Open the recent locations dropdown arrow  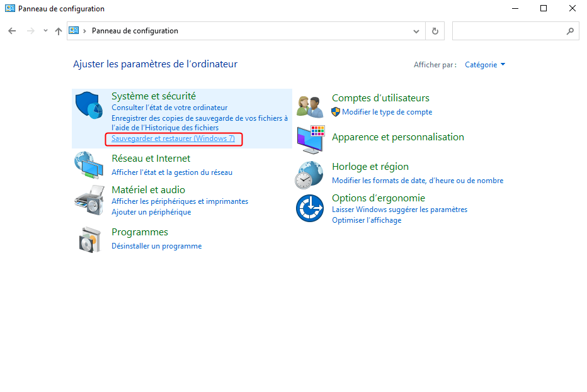tap(45, 31)
